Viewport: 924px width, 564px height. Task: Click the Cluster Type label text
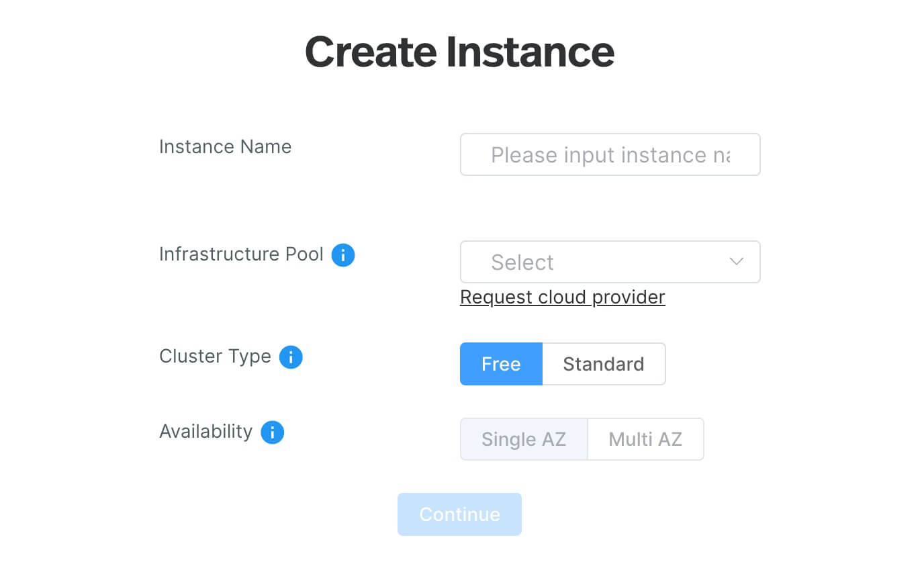(215, 357)
